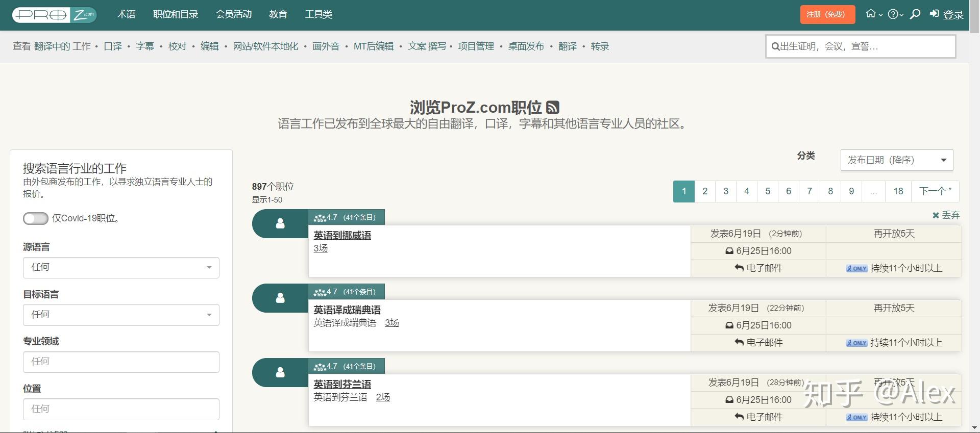Focus the 专业领域 input field
The image size is (980, 433).
121,362
